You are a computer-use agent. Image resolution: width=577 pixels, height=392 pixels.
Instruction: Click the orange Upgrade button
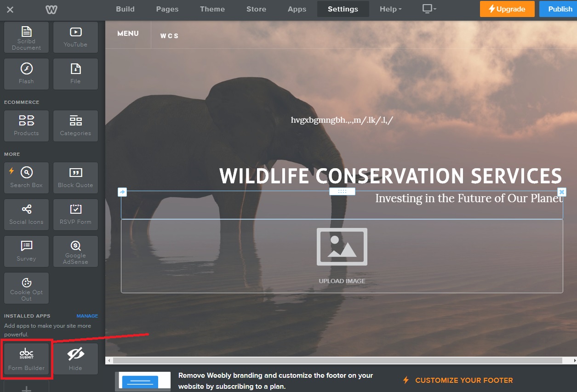(x=507, y=9)
